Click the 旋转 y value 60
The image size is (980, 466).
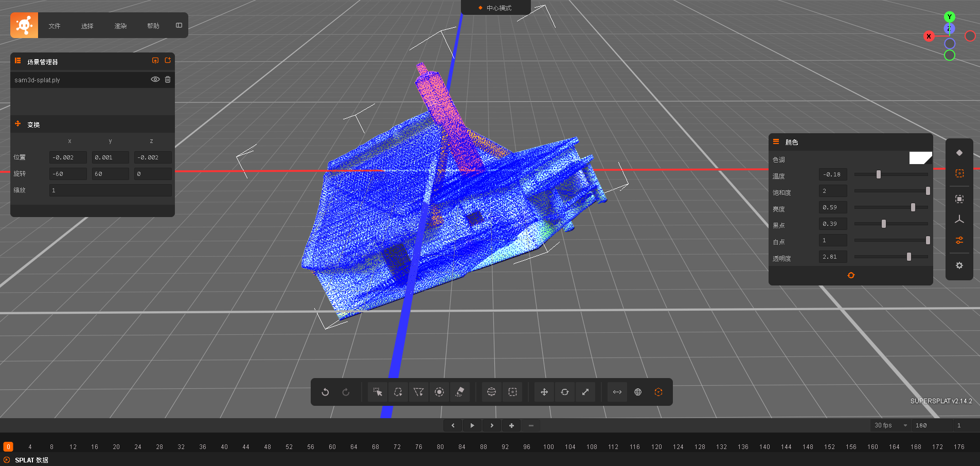pyautogui.click(x=110, y=174)
